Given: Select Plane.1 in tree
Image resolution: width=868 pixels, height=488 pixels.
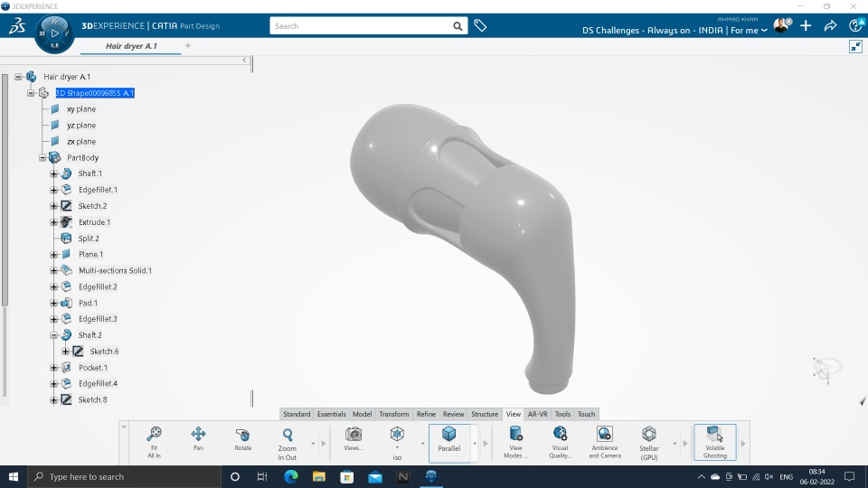Looking at the screenshot, I should pyautogui.click(x=90, y=255).
